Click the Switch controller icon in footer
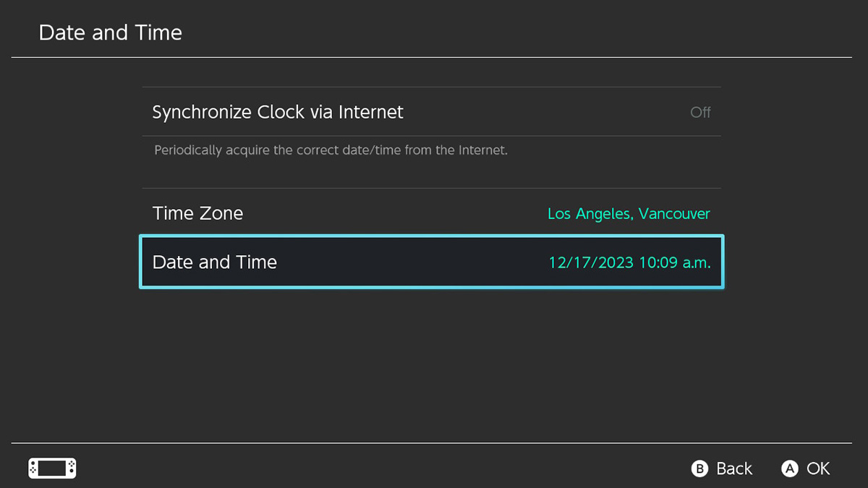This screenshot has width=868, height=488. coord(52,468)
